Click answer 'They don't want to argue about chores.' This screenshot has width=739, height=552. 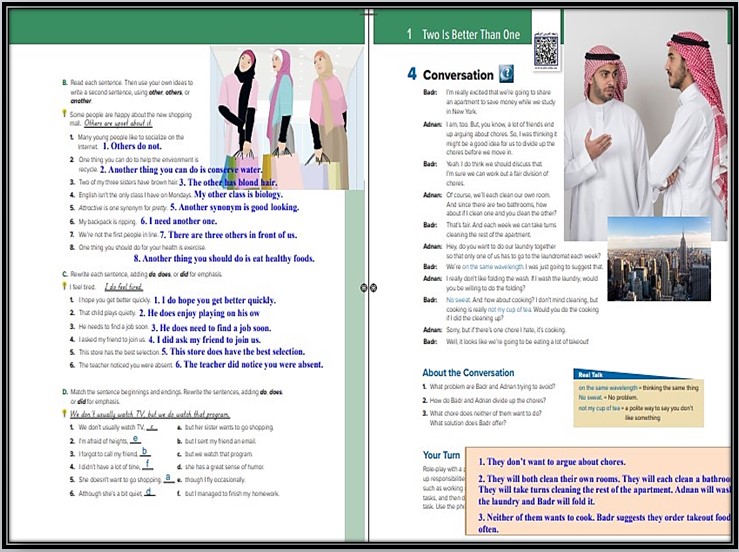552,462
